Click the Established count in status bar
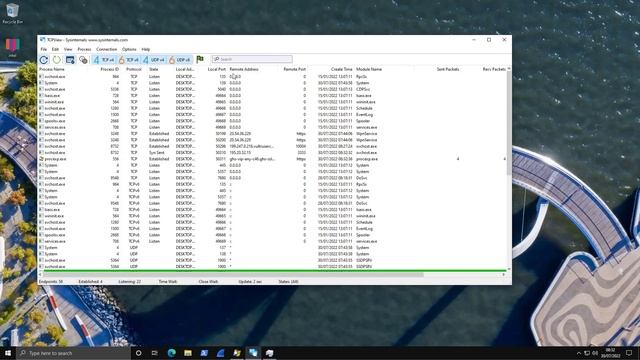The height and width of the screenshot is (360, 640). (91, 282)
